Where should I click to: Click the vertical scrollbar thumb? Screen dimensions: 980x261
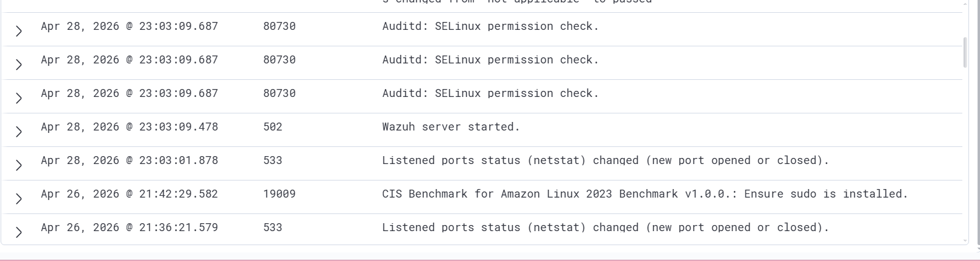(965, 52)
